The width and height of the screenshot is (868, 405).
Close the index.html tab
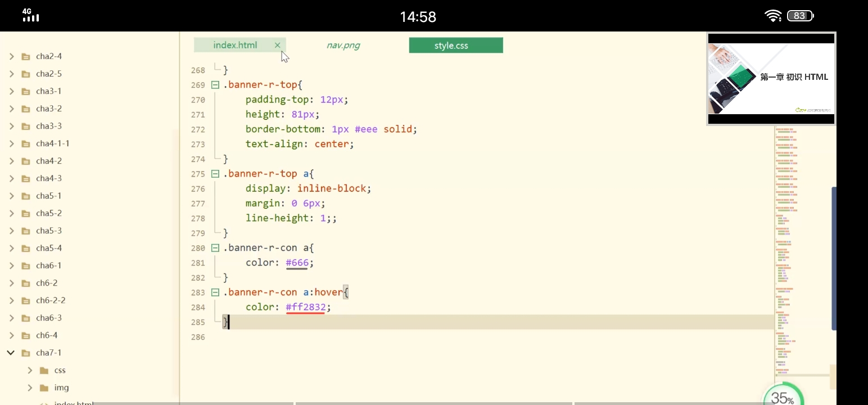pos(277,45)
